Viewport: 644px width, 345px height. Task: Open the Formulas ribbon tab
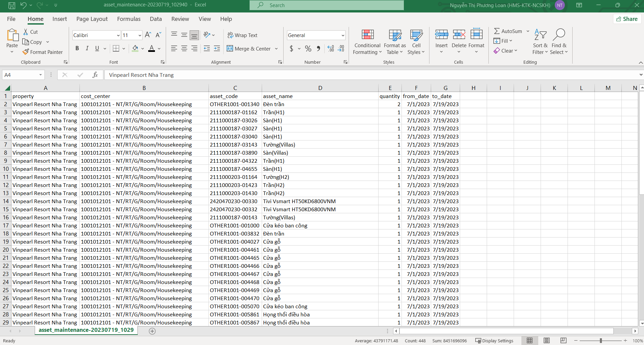129,19
